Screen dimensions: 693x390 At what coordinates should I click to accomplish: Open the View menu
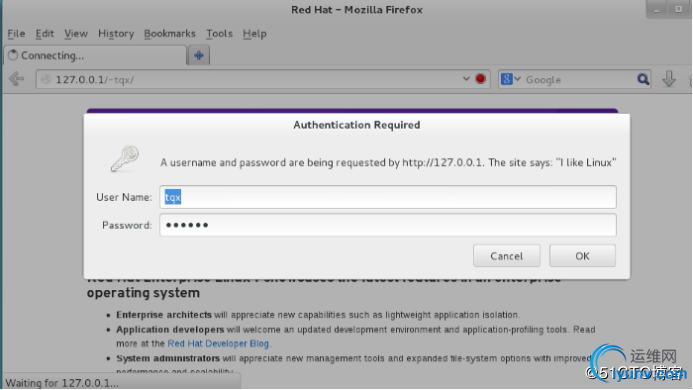pyautogui.click(x=76, y=34)
